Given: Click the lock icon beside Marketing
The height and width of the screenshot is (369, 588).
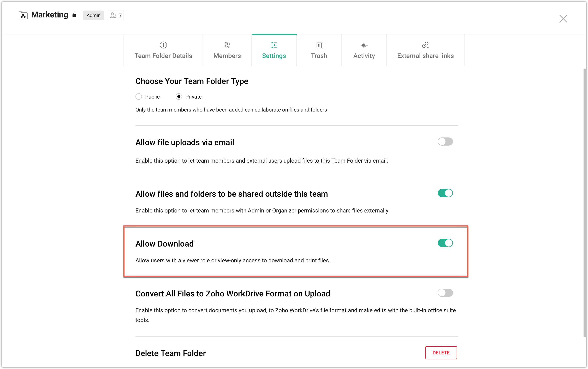Looking at the screenshot, I should [74, 15].
